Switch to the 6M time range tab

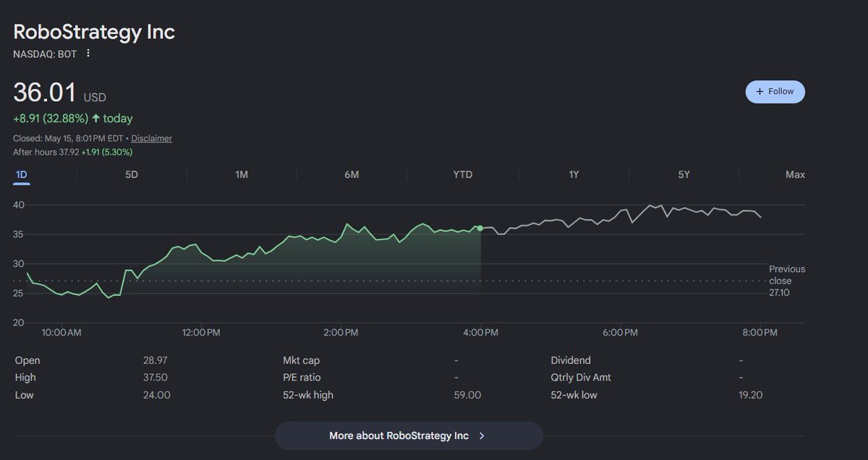352,175
